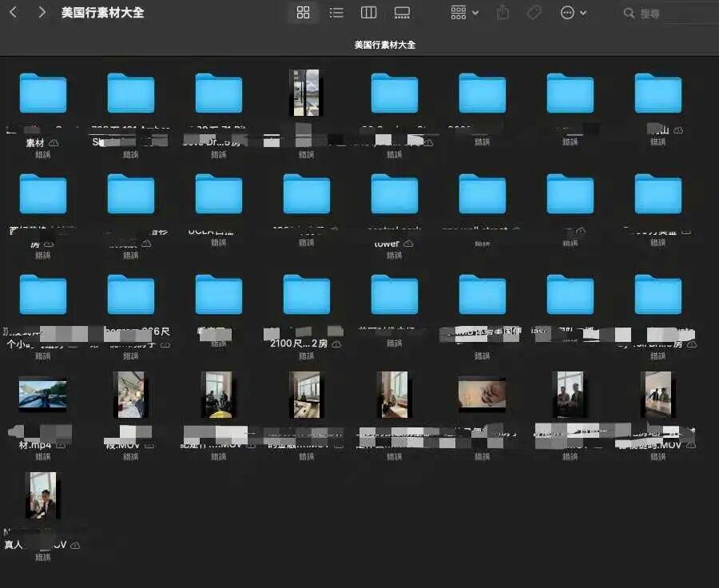Screen dimensions: 719x588
Task: Go forward using the right chevron
Action: coord(42,13)
